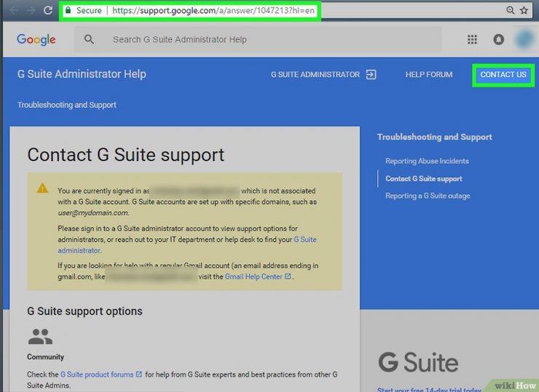The height and width of the screenshot is (392, 539).
Task: Click the Community label
Action: click(x=45, y=357)
